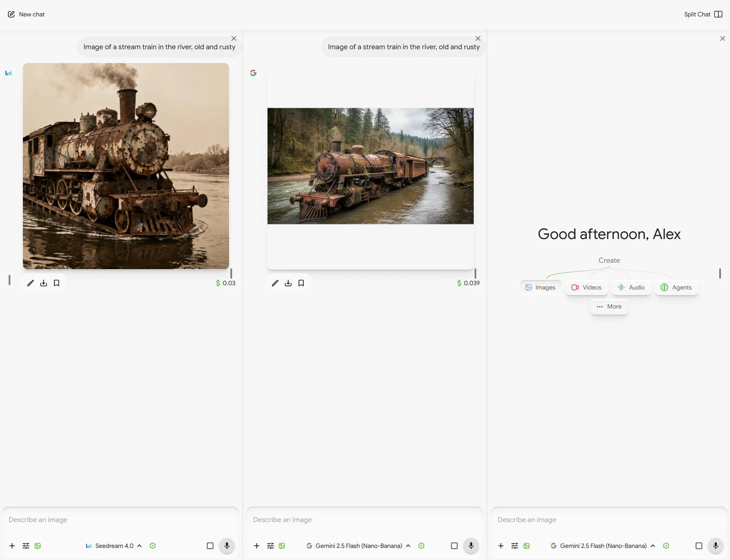Screen dimensions: 730x560
Task: Bookmark the Seedream generated image
Action: click(x=57, y=283)
